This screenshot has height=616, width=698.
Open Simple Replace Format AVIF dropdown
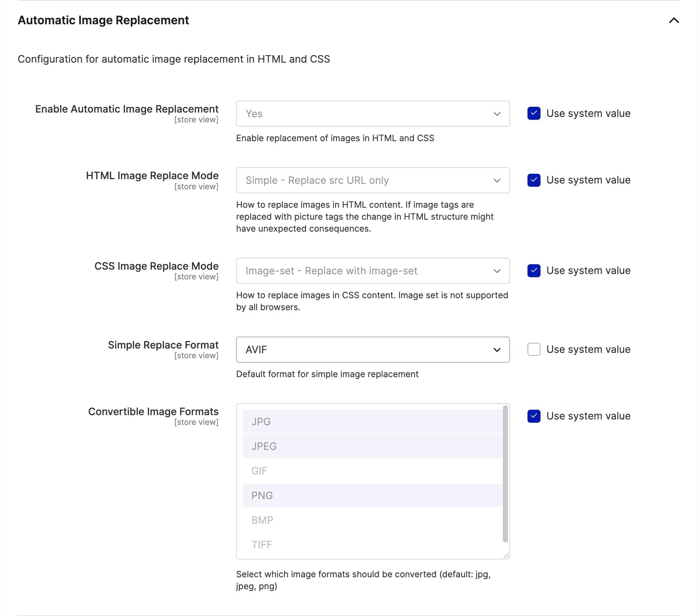[x=373, y=350]
